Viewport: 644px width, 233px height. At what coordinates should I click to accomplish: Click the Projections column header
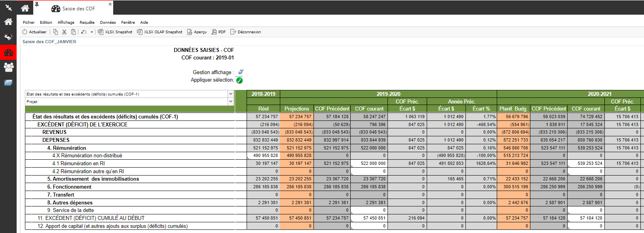(x=297, y=109)
